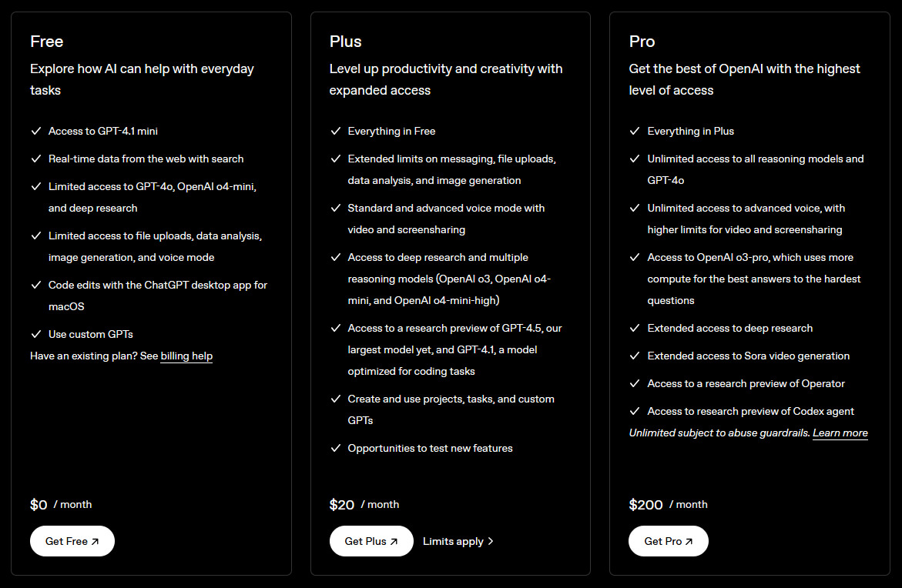The image size is (902, 588).
Task: Click the Pro plan heading
Action: [642, 42]
